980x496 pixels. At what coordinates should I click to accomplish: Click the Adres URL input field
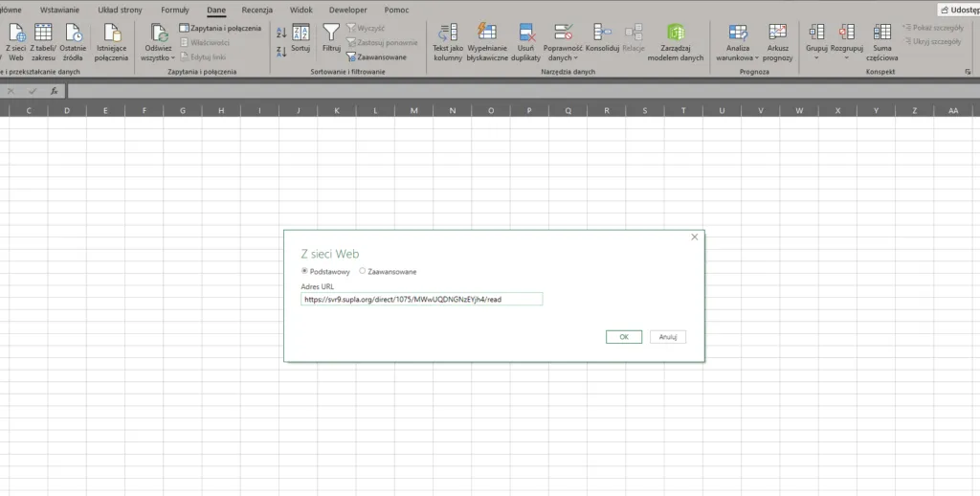(422, 299)
